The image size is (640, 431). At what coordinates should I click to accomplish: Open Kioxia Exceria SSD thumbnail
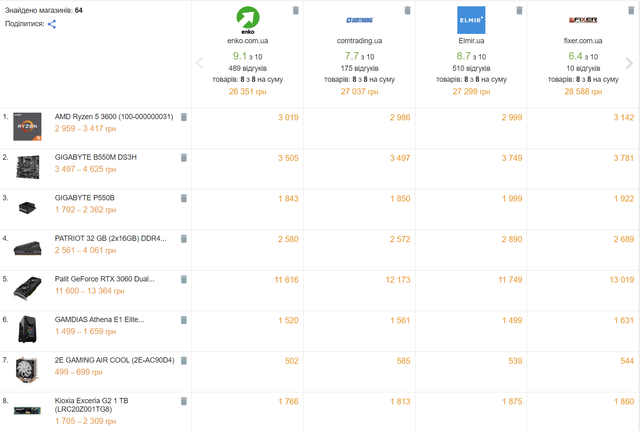pos(27,410)
